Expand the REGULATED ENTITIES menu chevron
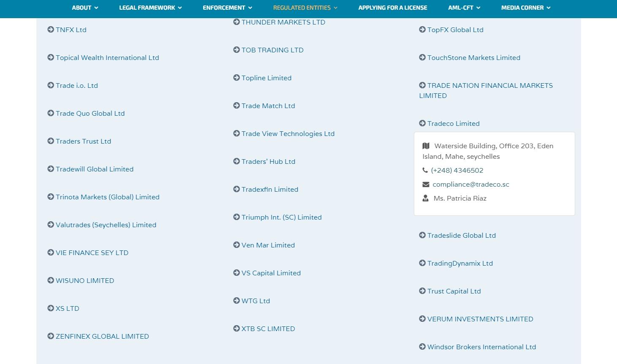The width and height of the screenshot is (617, 364). tap(335, 8)
